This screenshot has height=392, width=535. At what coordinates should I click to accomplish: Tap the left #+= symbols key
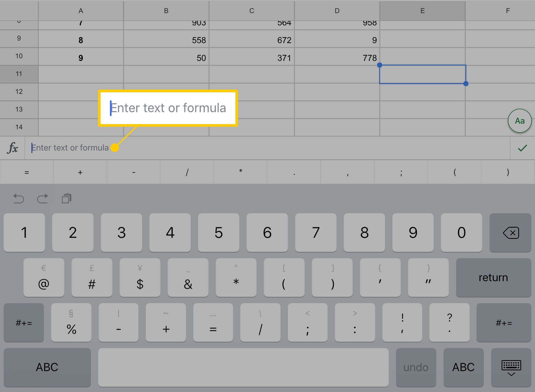(24, 322)
